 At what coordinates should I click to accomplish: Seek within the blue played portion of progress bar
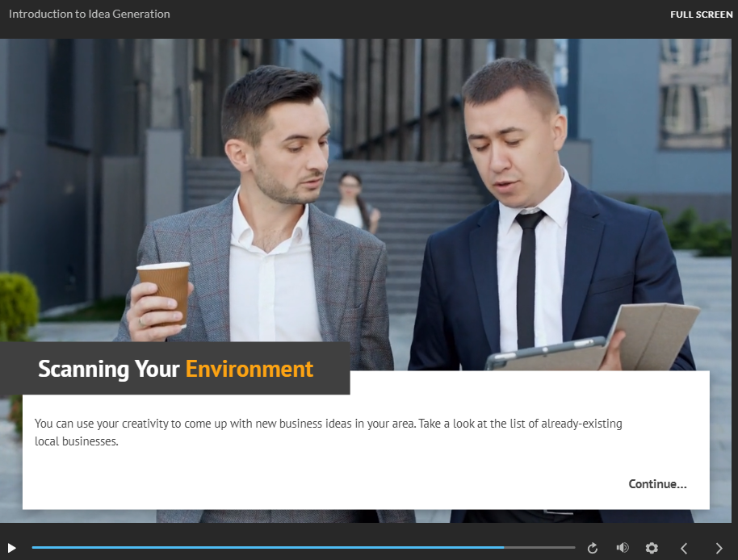(266, 548)
